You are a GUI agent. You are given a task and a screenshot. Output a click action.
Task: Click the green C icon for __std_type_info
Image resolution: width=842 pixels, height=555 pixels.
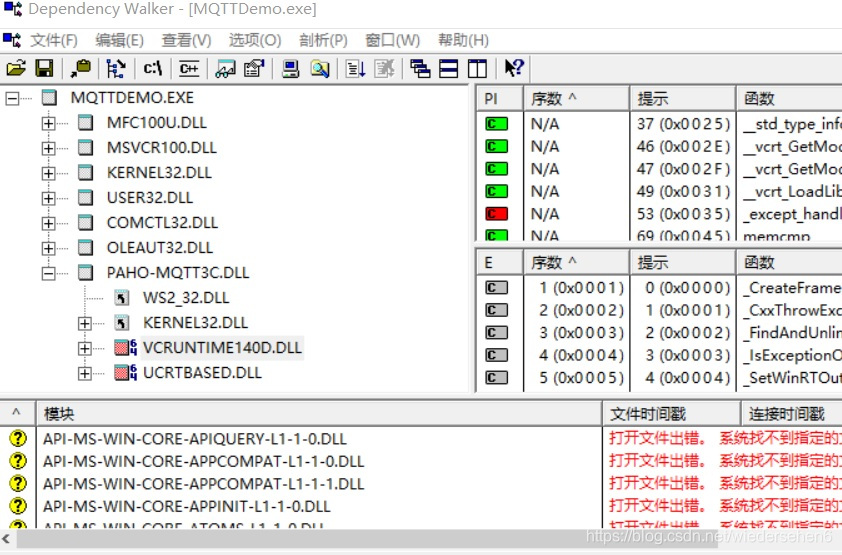point(496,124)
